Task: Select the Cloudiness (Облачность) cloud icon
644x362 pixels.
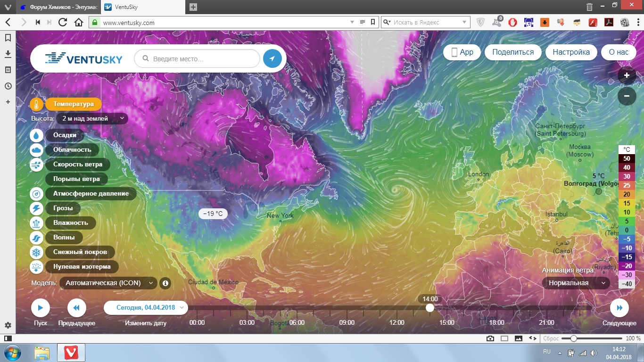Action: [x=37, y=150]
